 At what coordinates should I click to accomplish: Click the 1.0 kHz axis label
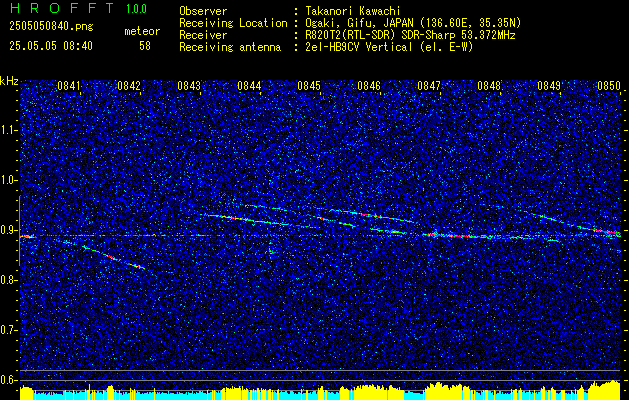(8, 180)
